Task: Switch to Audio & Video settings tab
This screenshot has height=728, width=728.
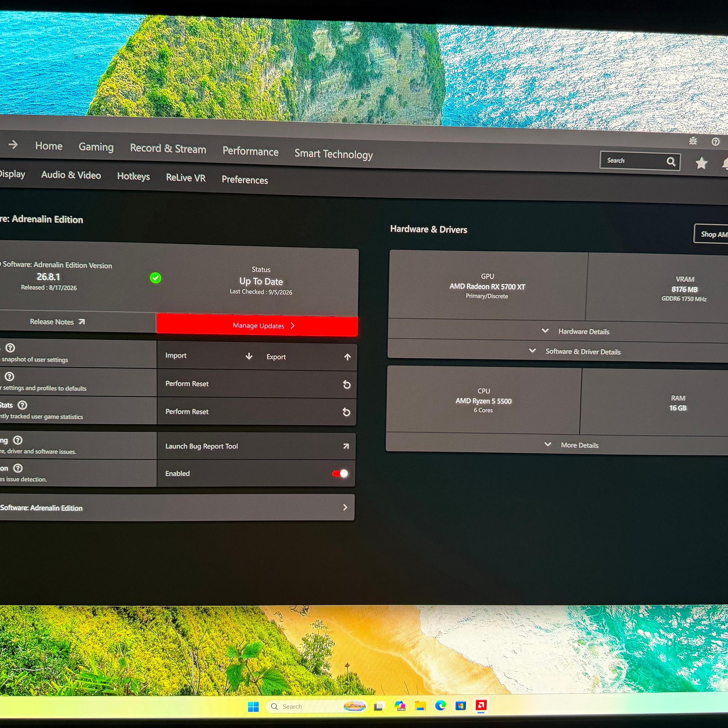Action: click(71, 175)
